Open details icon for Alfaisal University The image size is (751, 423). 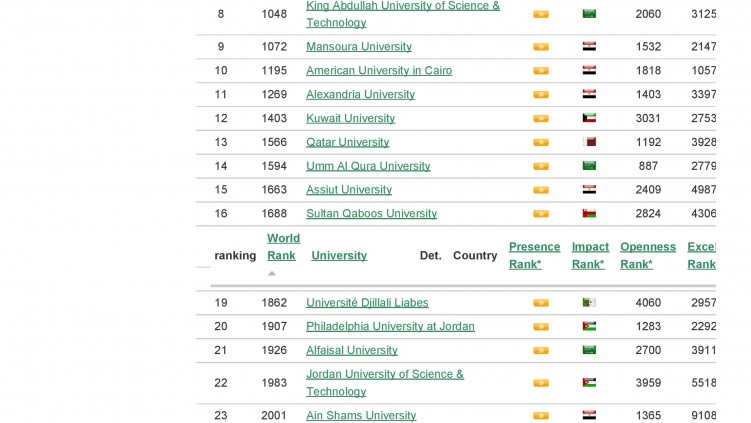[541, 351]
